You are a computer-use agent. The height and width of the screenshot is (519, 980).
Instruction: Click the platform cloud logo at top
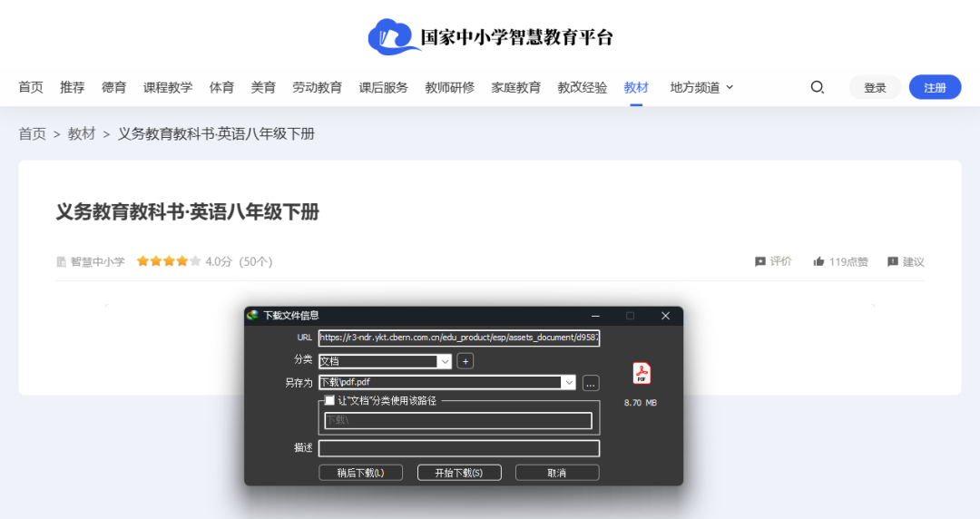tap(393, 37)
